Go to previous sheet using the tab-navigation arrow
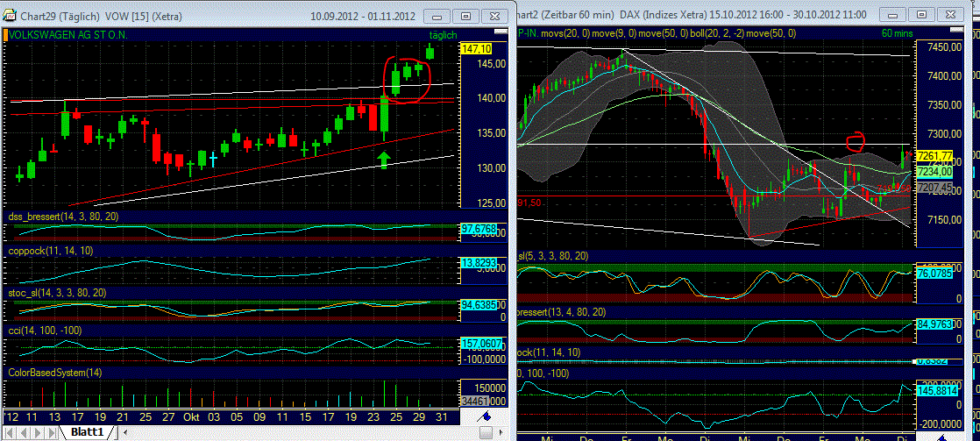The width and height of the screenshot is (980, 441). pos(24,432)
